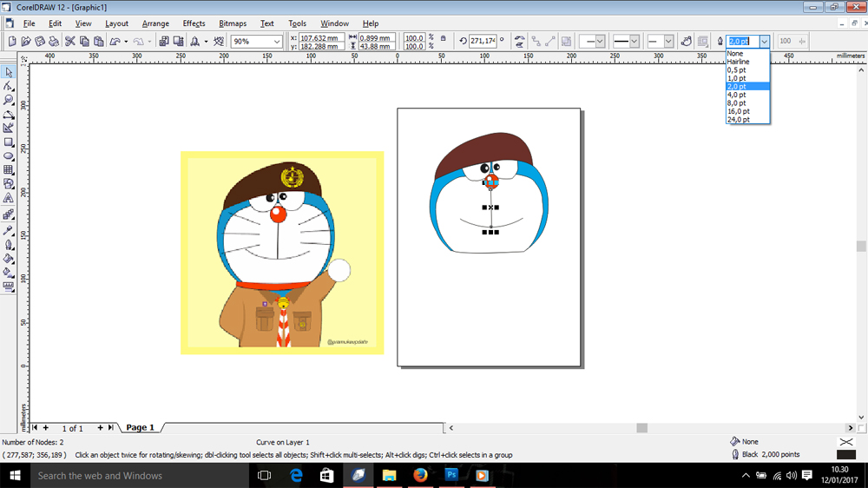
Task: Select the Ellipse tool
Action: 9,156
